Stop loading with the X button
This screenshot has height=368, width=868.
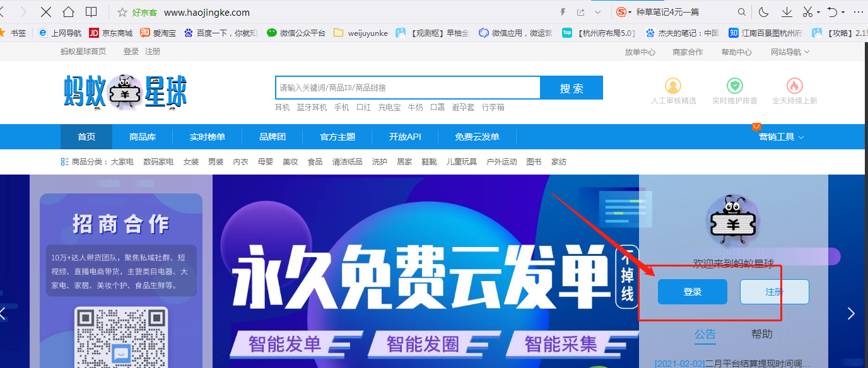tap(45, 12)
